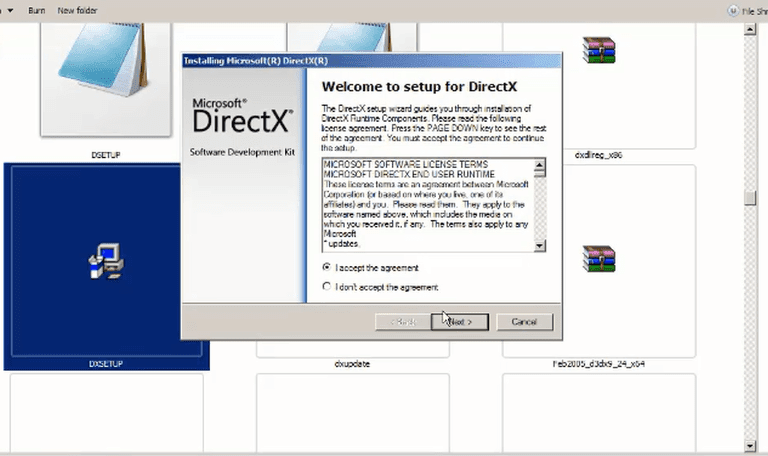Click inside the license terms text box
This screenshot has height=456, width=768.
(428, 205)
